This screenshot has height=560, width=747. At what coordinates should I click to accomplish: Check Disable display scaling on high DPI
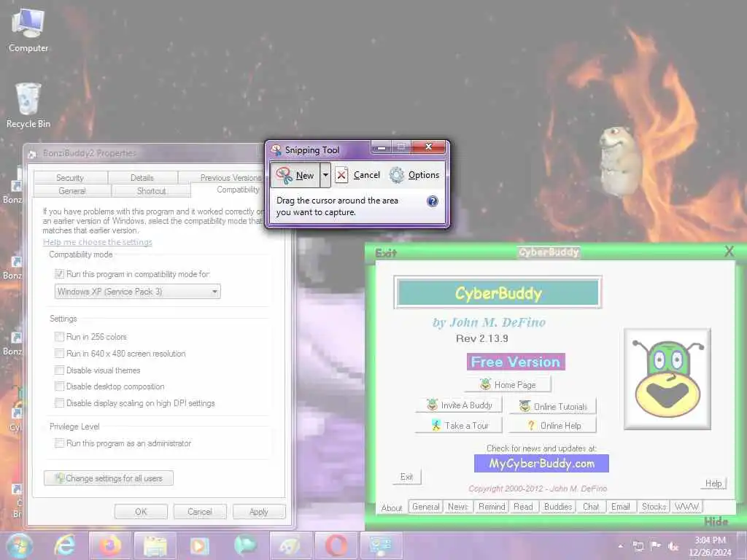click(59, 402)
